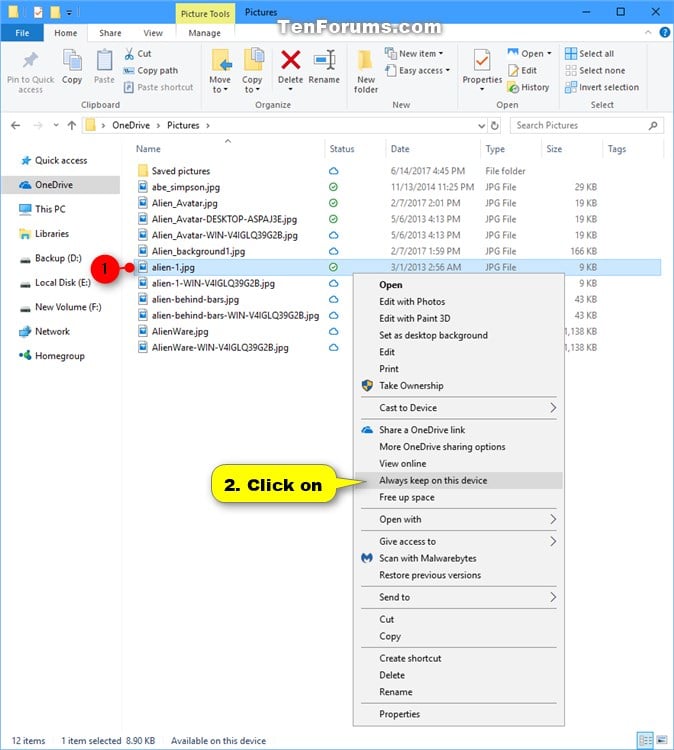Sort by the Date column header
This screenshot has height=750, width=674.
400,149
